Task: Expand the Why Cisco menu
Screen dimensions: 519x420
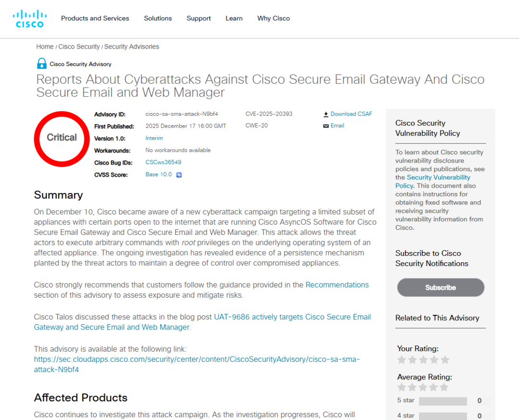Action: [274, 18]
